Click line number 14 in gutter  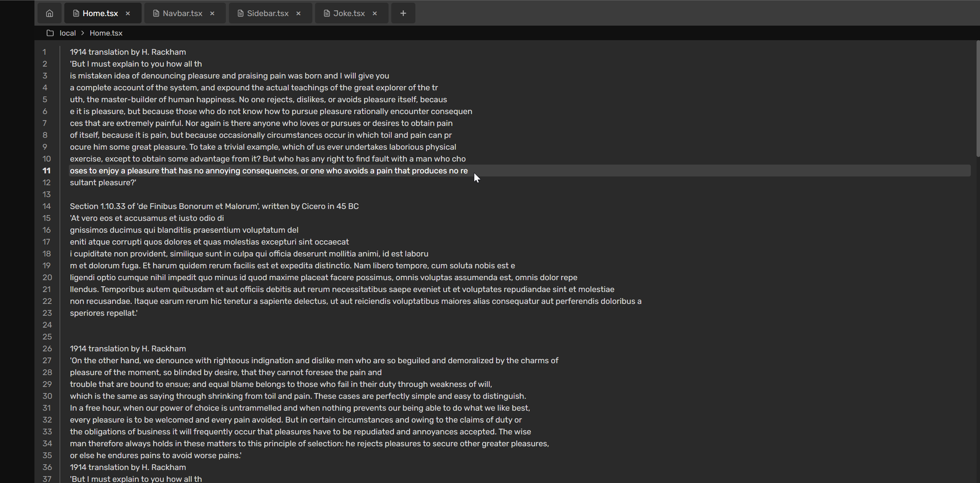pos(46,206)
